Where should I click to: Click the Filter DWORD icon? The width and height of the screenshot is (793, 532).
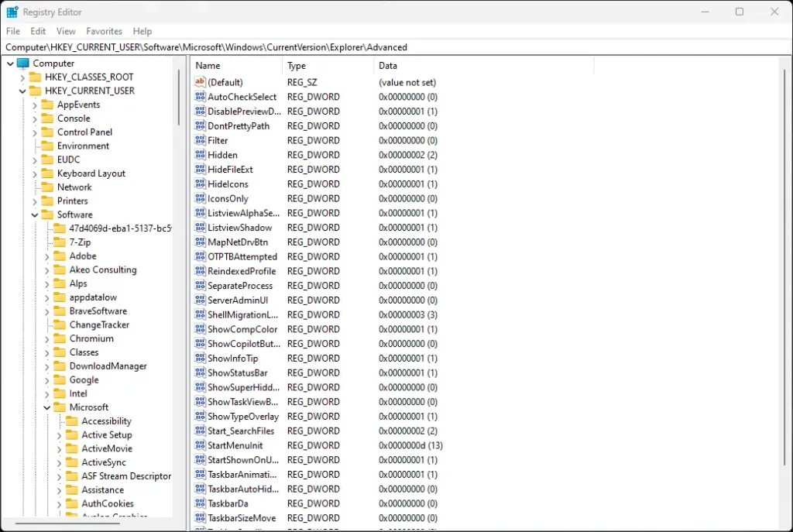(201, 140)
